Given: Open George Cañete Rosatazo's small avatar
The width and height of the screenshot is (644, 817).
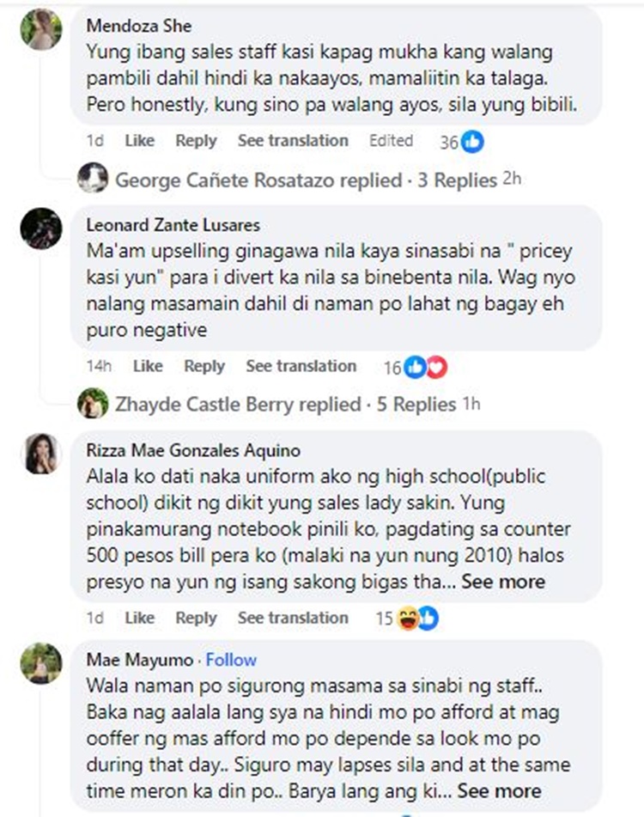Looking at the screenshot, I should coord(94,178).
